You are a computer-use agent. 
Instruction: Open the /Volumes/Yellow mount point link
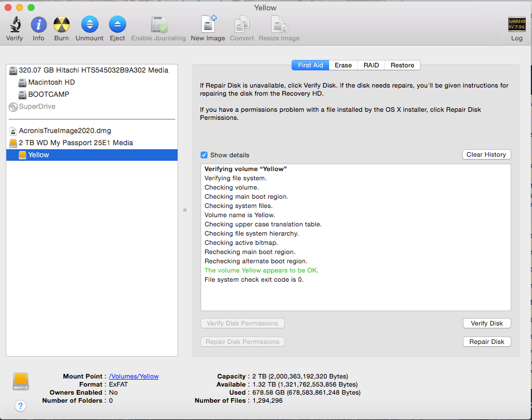coord(133,376)
